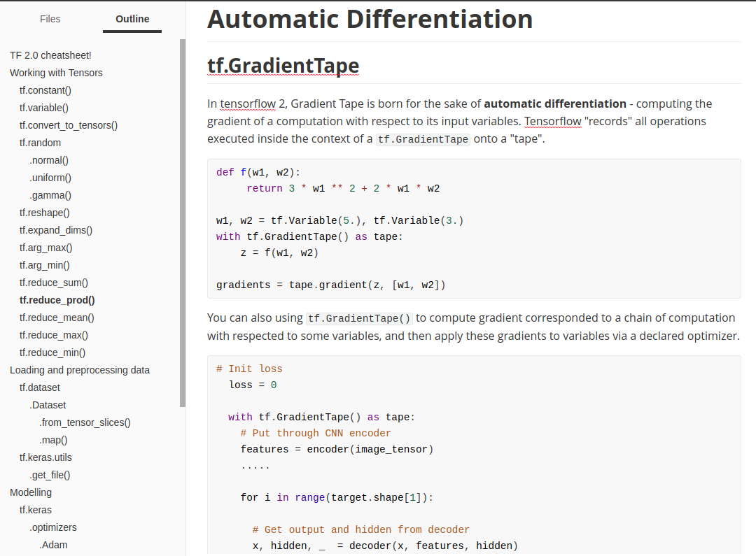Click the return 3 * w1 ** 2 line
The width and height of the screenshot is (756, 556).
343,188
